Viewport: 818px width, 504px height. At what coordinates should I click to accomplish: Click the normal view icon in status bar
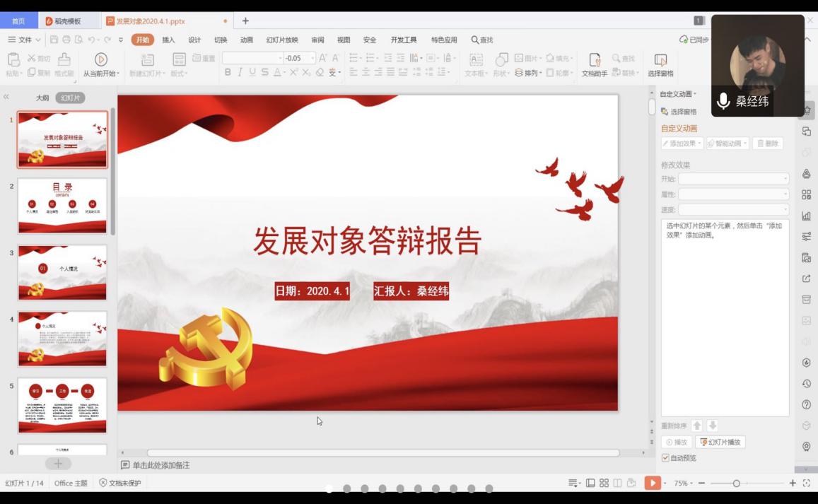[x=590, y=483]
